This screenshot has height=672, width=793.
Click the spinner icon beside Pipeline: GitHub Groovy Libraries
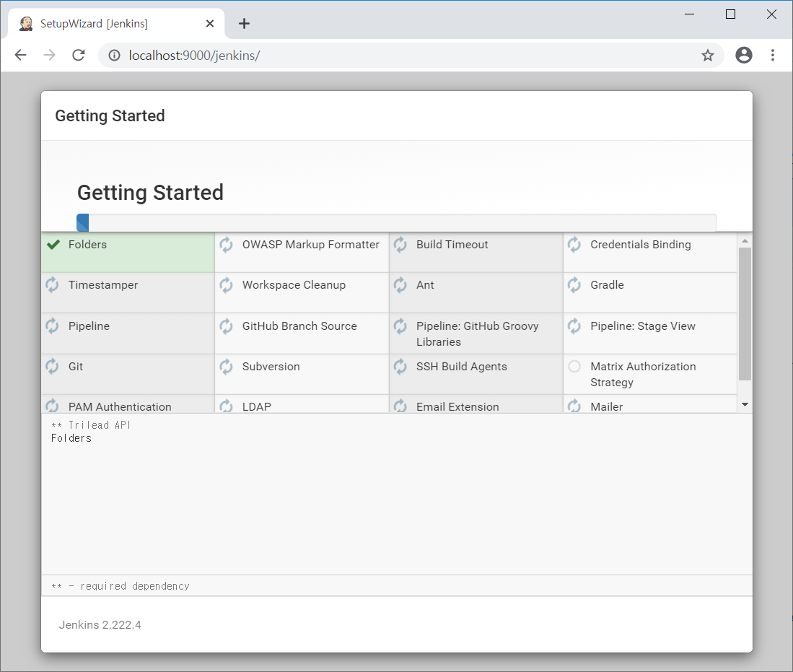[400, 326]
